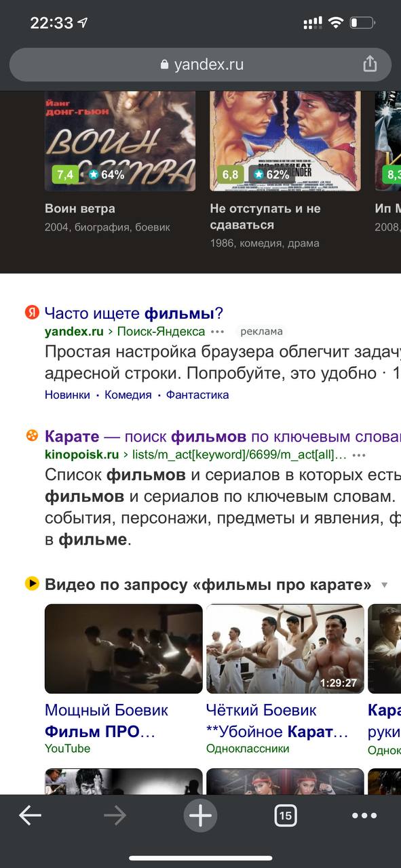The height and width of the screenshot is (868, 401).
Task: Play the video with 1:29:27 duration
Action: (x=285, y=648)
